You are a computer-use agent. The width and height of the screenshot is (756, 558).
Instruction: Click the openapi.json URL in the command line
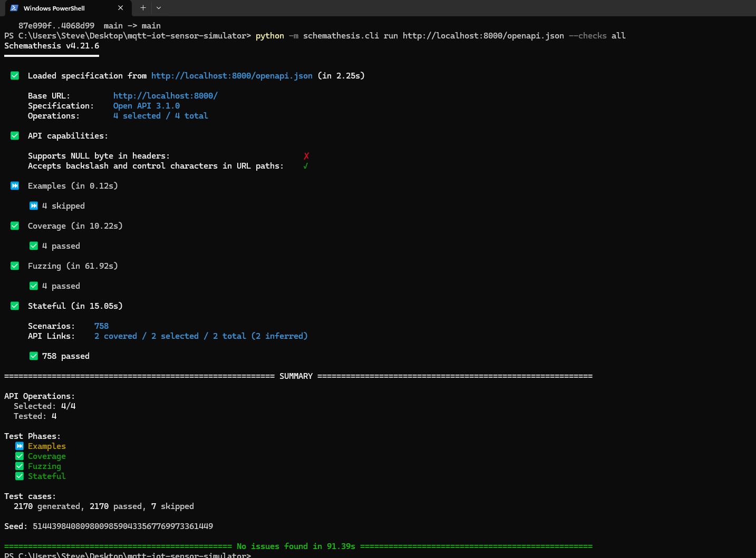click(x=483, y=36)
